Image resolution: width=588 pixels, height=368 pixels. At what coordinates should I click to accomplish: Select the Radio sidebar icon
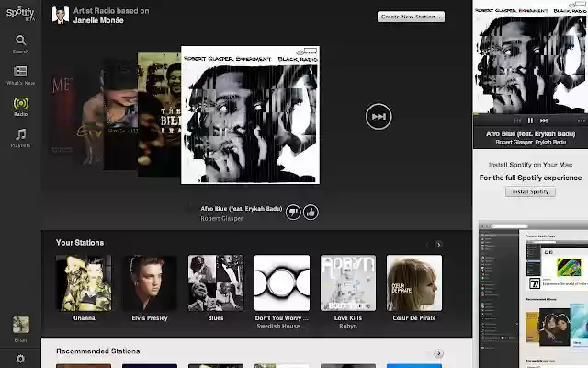(20, 107)
